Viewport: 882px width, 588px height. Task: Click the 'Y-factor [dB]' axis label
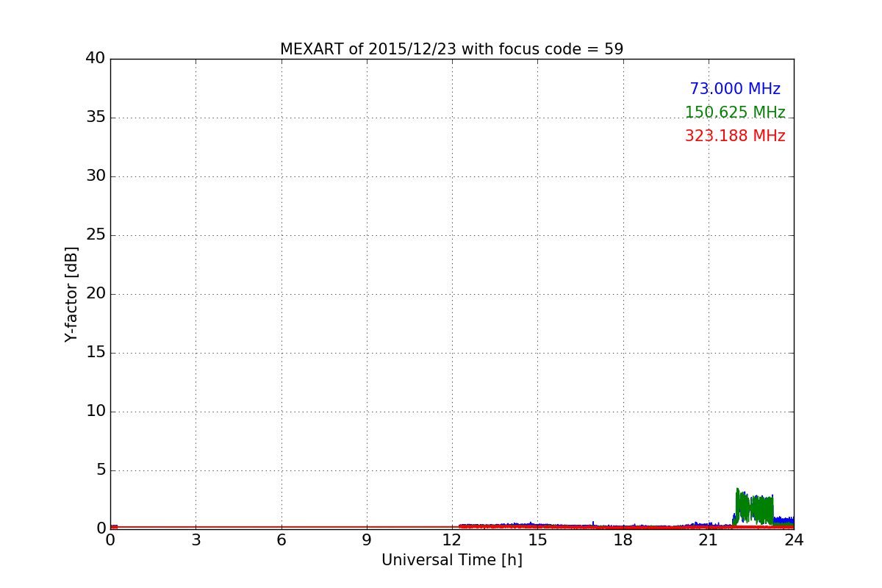click(71, 294)
